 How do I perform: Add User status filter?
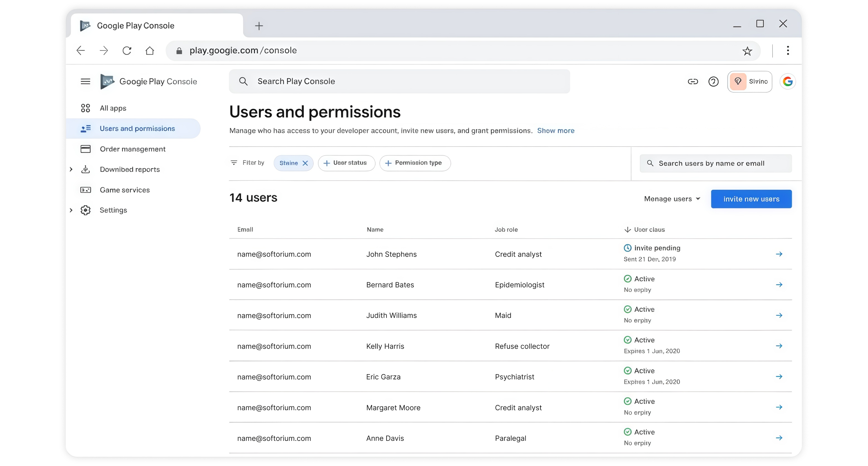pyautogui.click(x=346, y=163)
